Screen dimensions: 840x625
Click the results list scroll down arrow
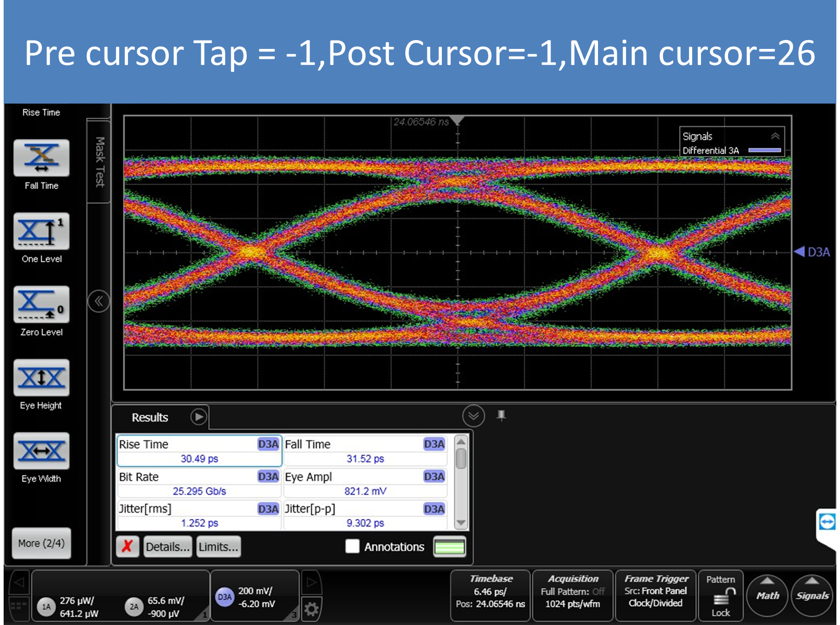pos(461,522)
